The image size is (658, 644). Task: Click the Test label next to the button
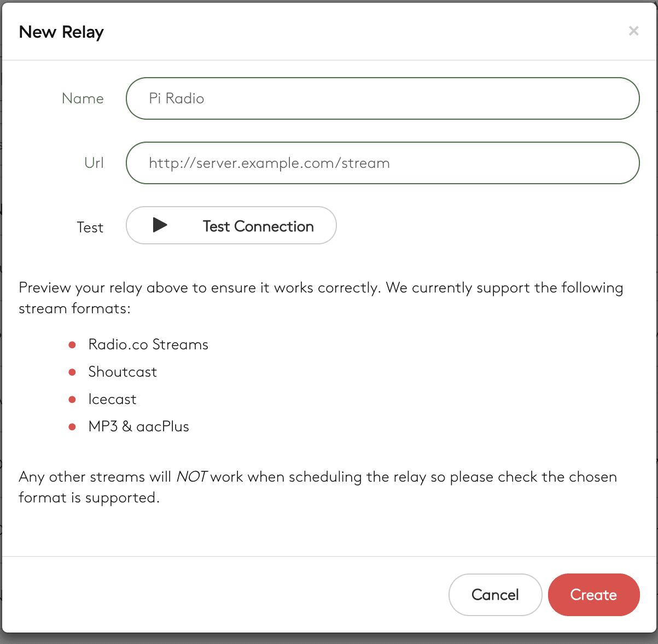point(90,227)
